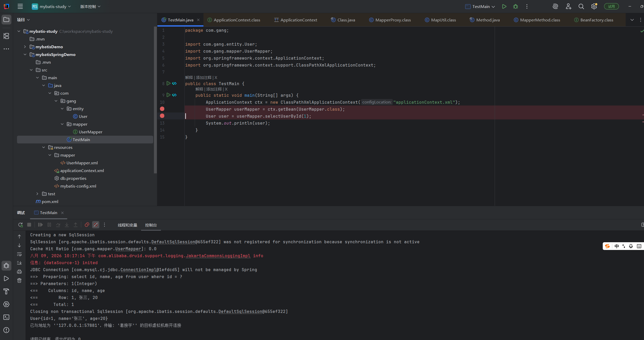Show hidden editor tabs chevron
The width and height of the screenshot is (644, 340).
632,20
